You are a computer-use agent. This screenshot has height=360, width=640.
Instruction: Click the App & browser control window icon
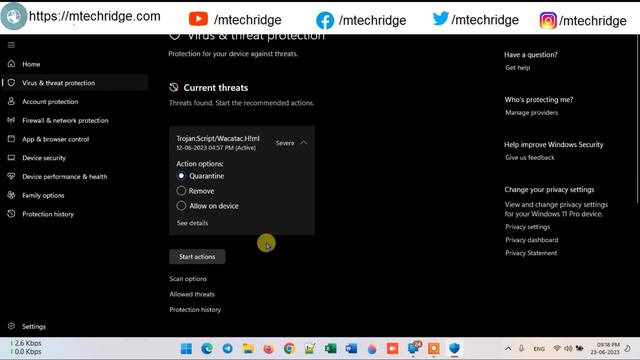click(11, 139)
